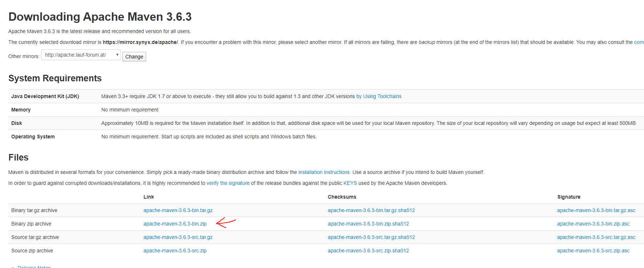644x268 pixels.
Task: Open the 'by Using Toolchains' link
Action: (x=379, y=96)
